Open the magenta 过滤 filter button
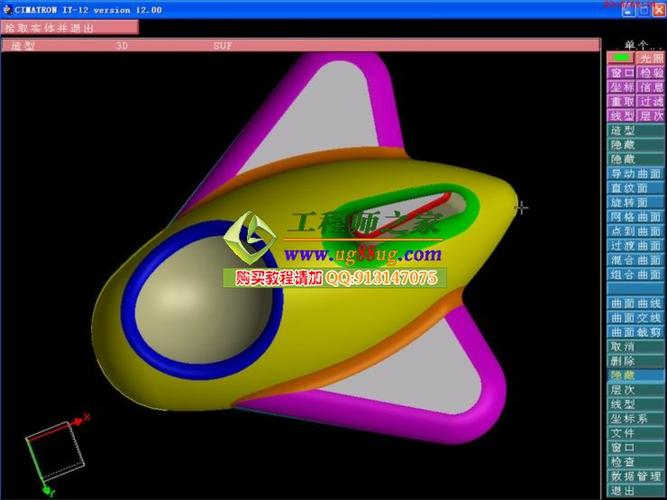 point(650,101)
